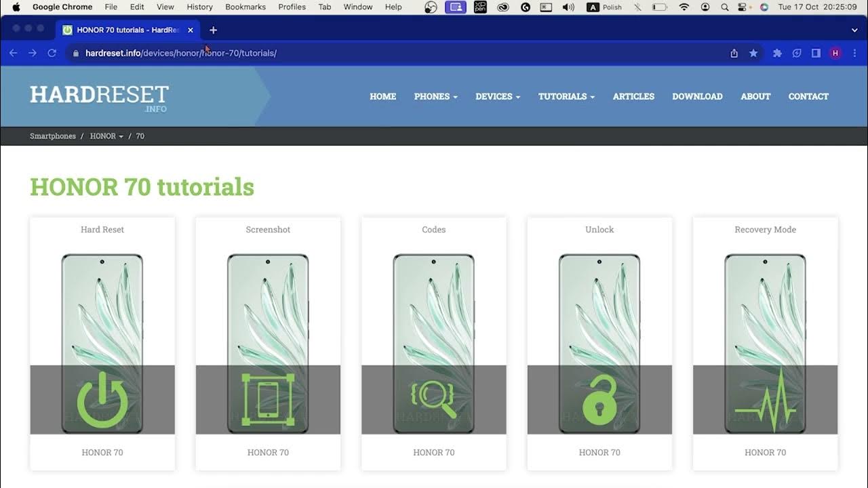
Task: Click the Unlock padlock icon
Action: (599, 399)
